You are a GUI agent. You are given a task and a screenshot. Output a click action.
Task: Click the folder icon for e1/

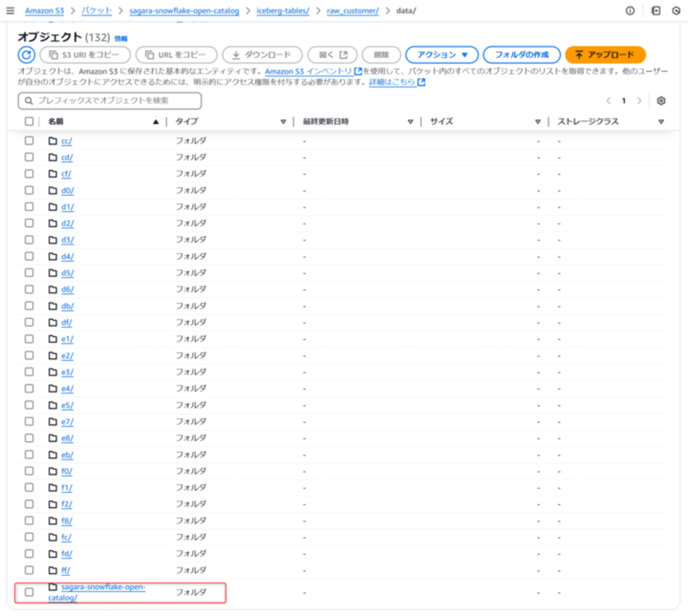pyautogui.click(x=53, y=339)
